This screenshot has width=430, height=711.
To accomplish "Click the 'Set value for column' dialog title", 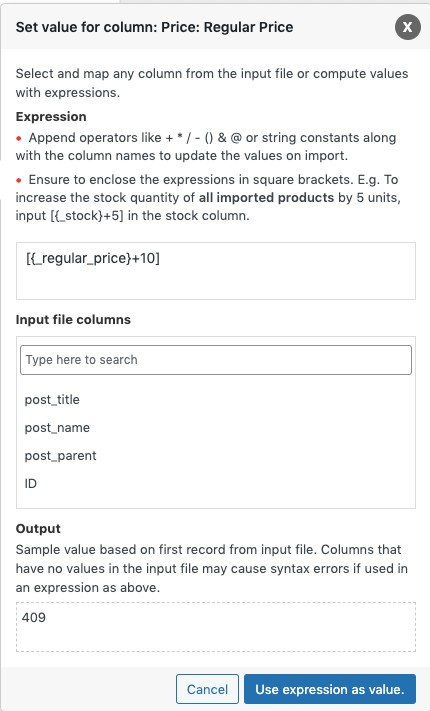I will (x=154, y=27).
